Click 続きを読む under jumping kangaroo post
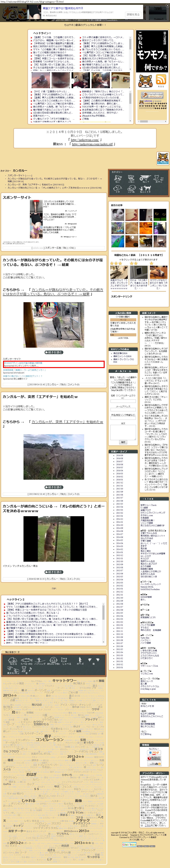 [x=54, y=352]
